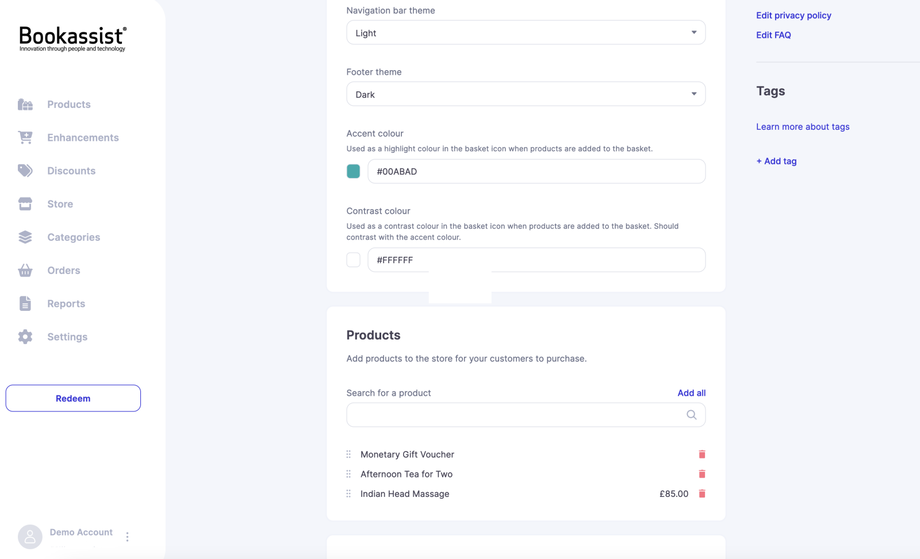920x559 pixels.
Task: Go to Products in sidebar
Action: [x=68, y=104]
